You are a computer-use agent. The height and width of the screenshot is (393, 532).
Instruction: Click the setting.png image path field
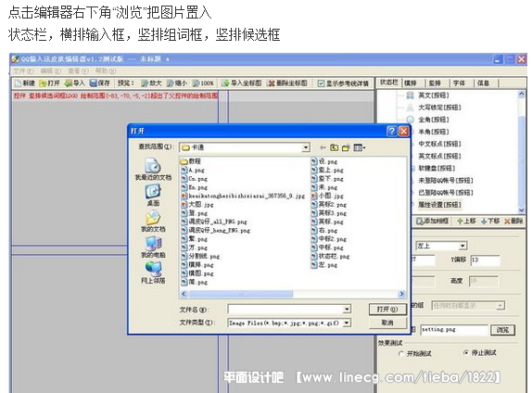(454, 330)
